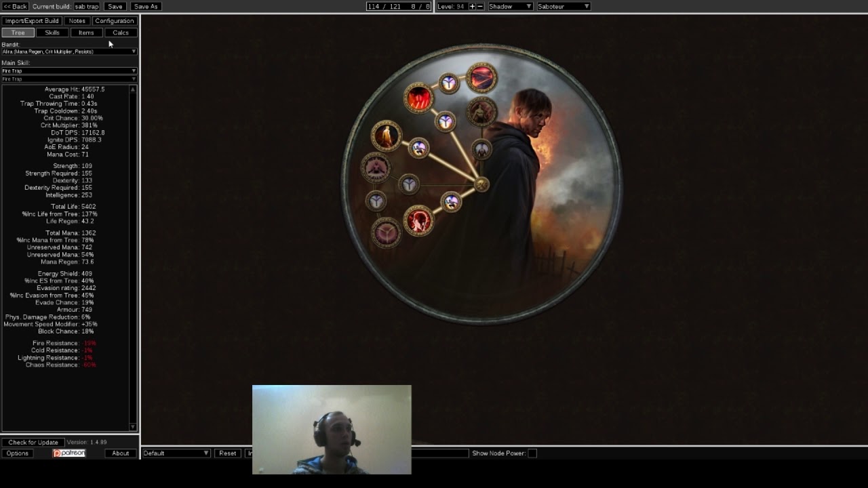The image size is (868, 488).
Task: Switch to the Skills tab
Action: 52,33
